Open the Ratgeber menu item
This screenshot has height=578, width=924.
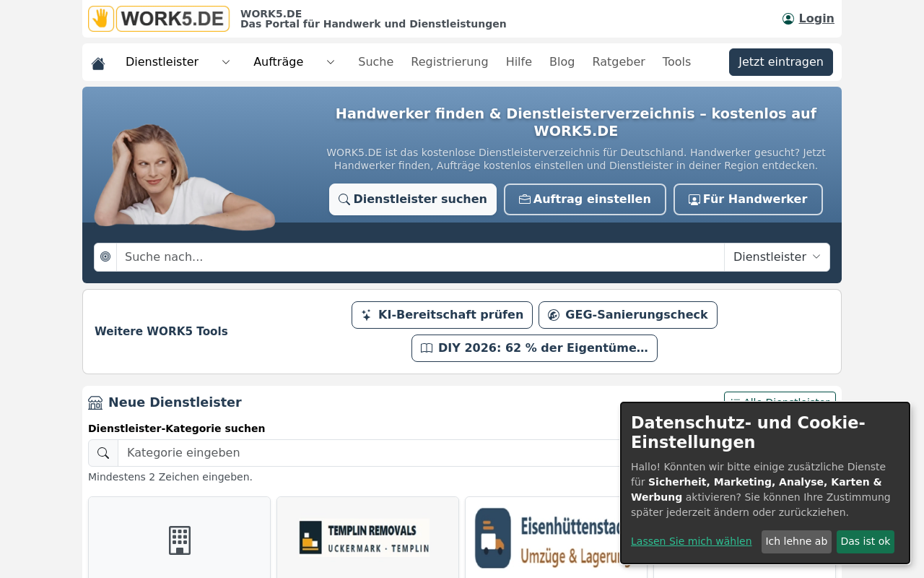[619, 62]
